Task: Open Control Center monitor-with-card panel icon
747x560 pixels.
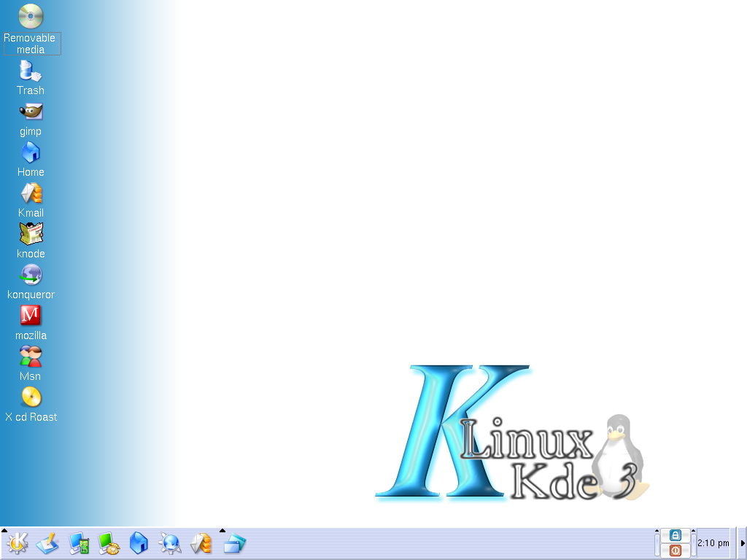Action: click(x=78, y=544)
